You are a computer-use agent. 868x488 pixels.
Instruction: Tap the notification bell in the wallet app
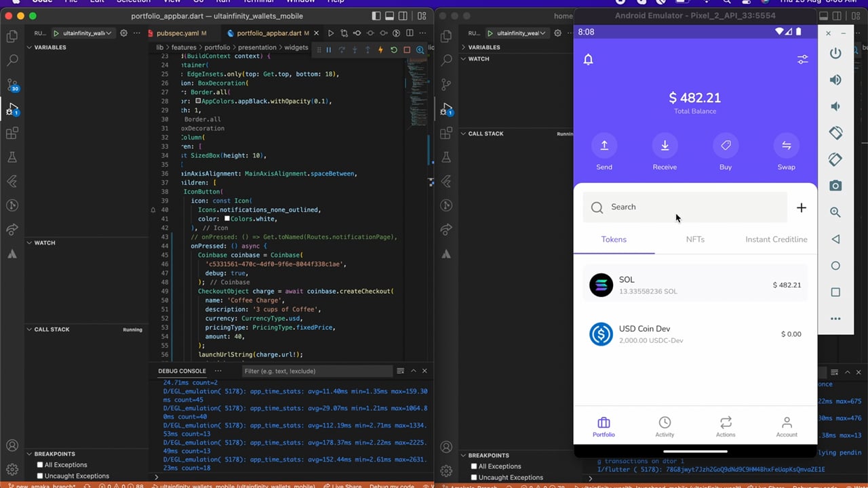pos(589,60)
